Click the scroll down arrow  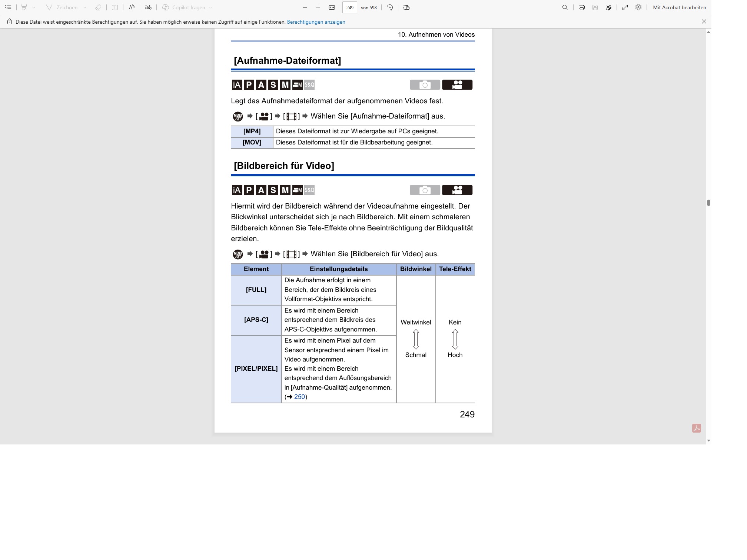(708, 440)
